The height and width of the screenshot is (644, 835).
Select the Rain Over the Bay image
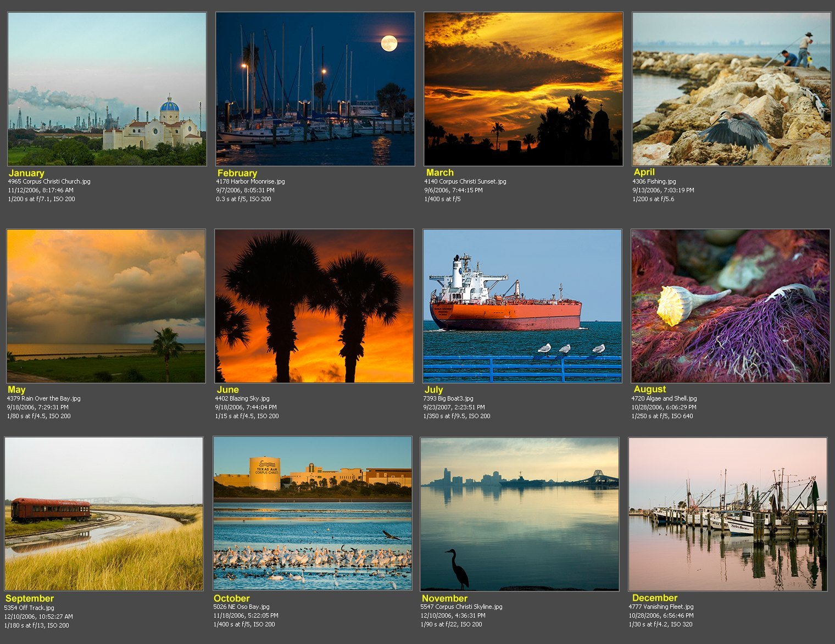106,306
